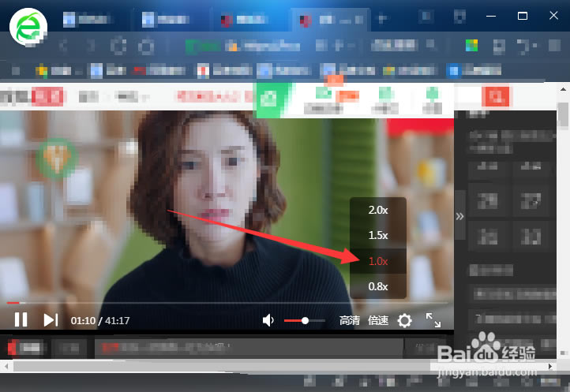Open the 高清 video quality menu
This screenshot has height=392, width=570.
pos(350,320)
